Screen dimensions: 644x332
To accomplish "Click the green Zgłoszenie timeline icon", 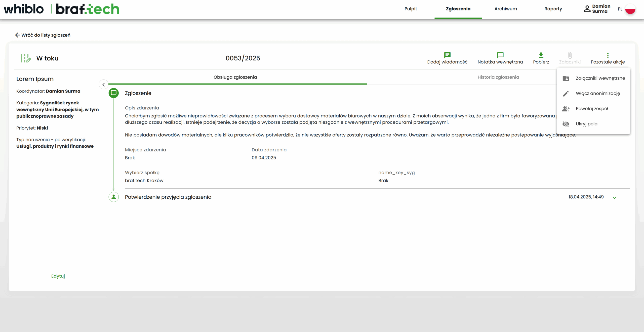I will (114, 93).
